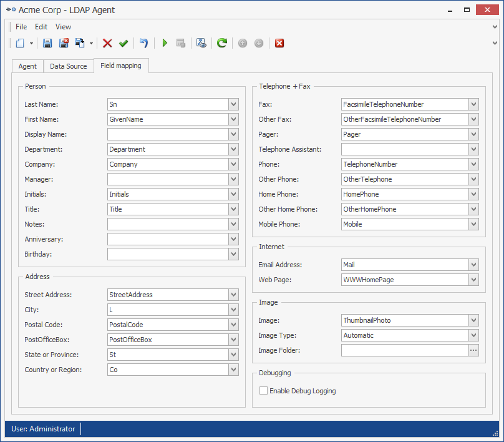Open the New document dropdown arrow

pyautogui.click(x=31, y=43)
